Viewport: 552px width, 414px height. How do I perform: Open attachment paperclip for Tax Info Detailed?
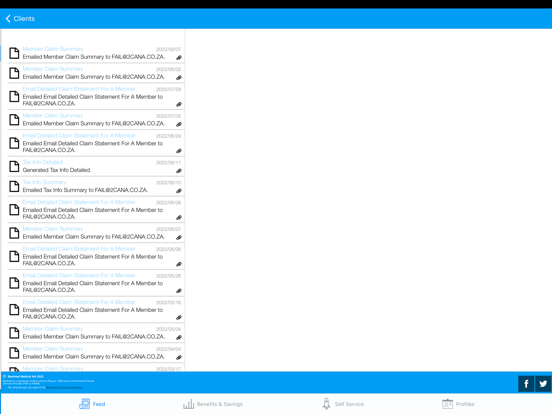[x=179, y=171]
